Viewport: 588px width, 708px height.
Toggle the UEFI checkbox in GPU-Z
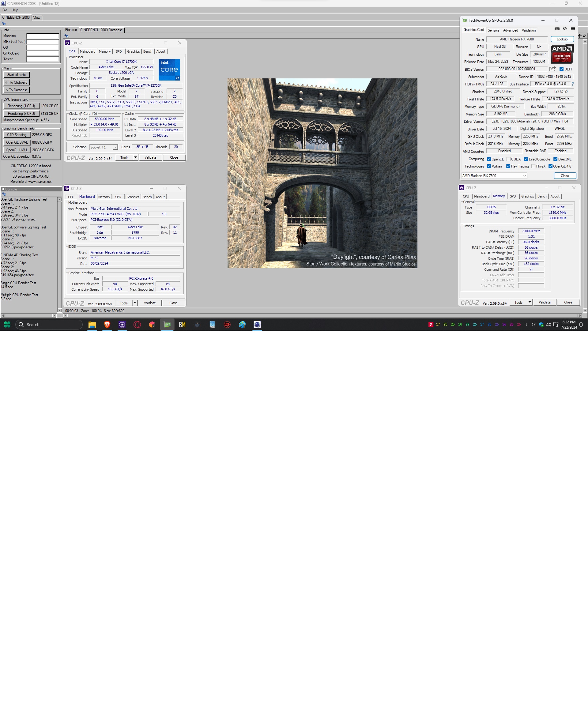pyautogui.click(x=561, y=69)
